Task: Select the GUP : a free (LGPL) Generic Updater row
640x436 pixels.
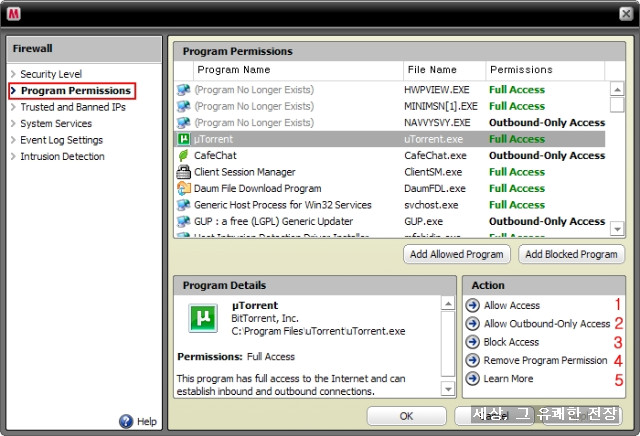Action: point(390,221)
